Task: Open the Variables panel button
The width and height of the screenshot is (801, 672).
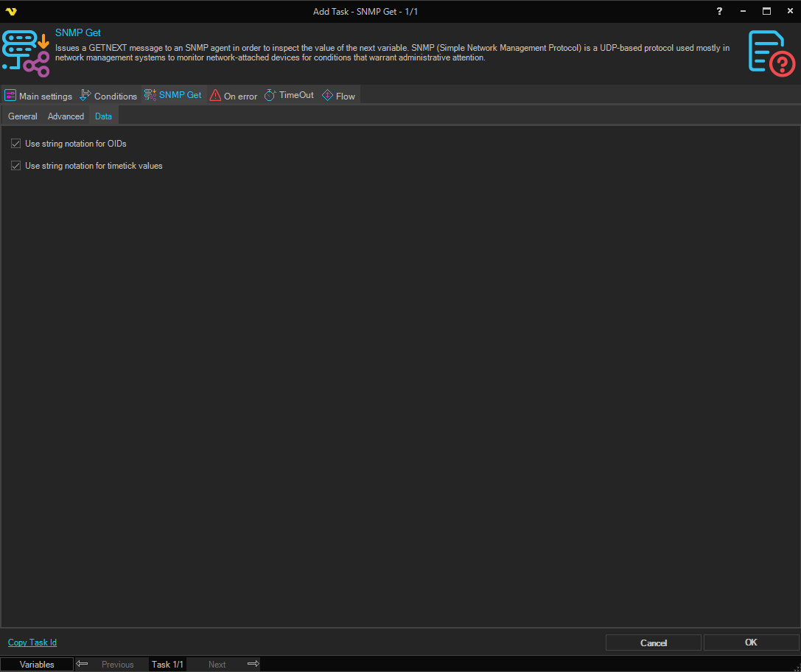Action: 37,665
